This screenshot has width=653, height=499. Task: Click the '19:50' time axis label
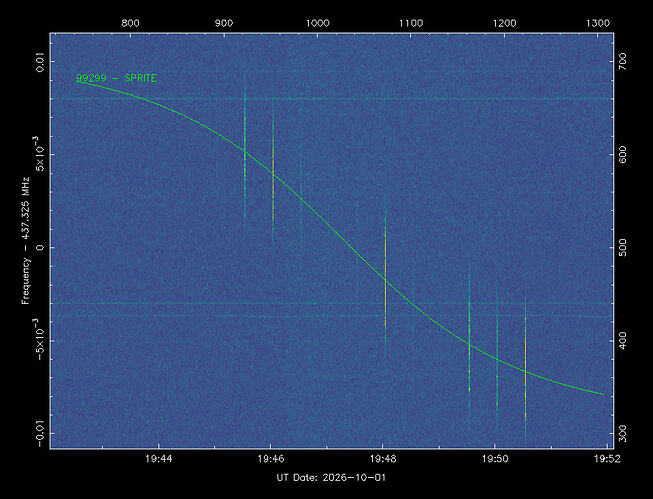click(495, 459)
